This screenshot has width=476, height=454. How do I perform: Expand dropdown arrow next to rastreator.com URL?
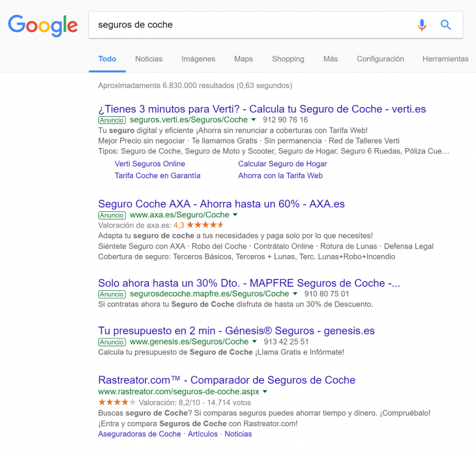[x=265, y=391]
